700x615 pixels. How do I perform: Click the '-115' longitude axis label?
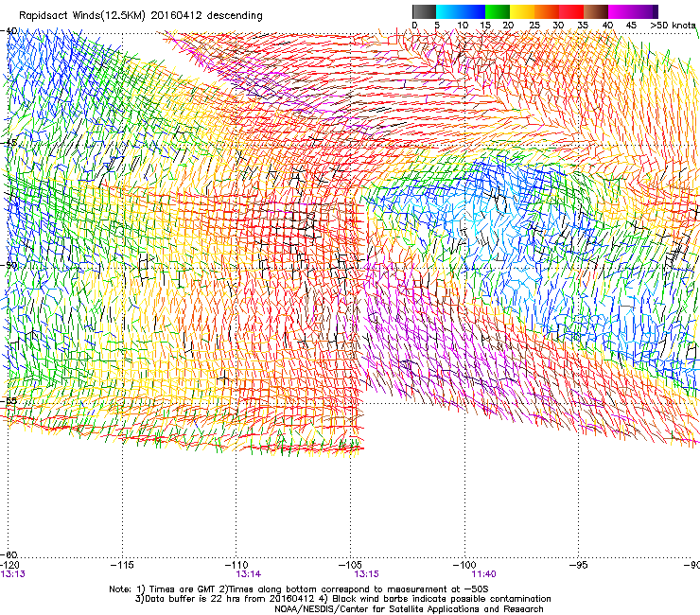tap(122, 565)
